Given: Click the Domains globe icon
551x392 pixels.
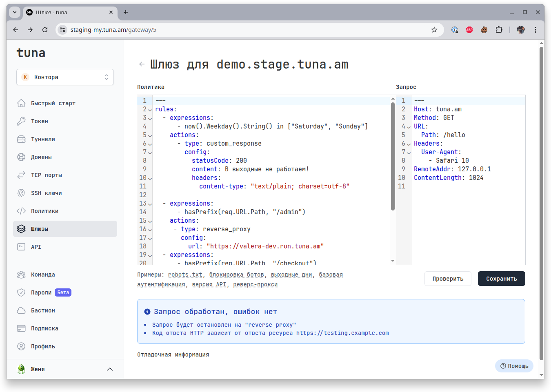Looking at the screenshot, I should point(21,157).
